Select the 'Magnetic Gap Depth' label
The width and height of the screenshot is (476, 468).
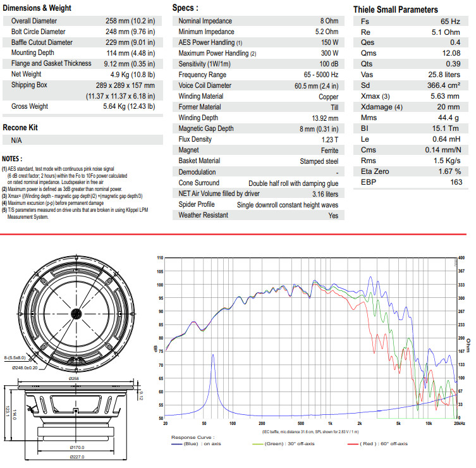(x=206, y=128)
